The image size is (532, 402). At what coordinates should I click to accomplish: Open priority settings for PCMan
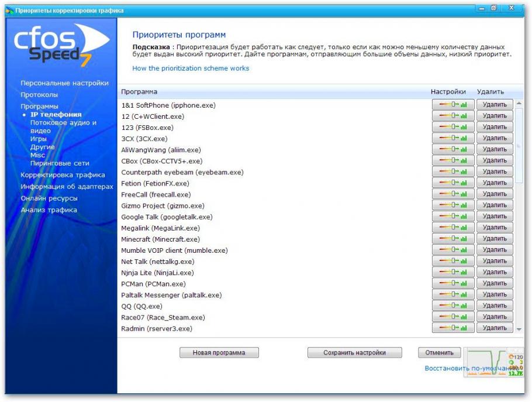[453, 283]
